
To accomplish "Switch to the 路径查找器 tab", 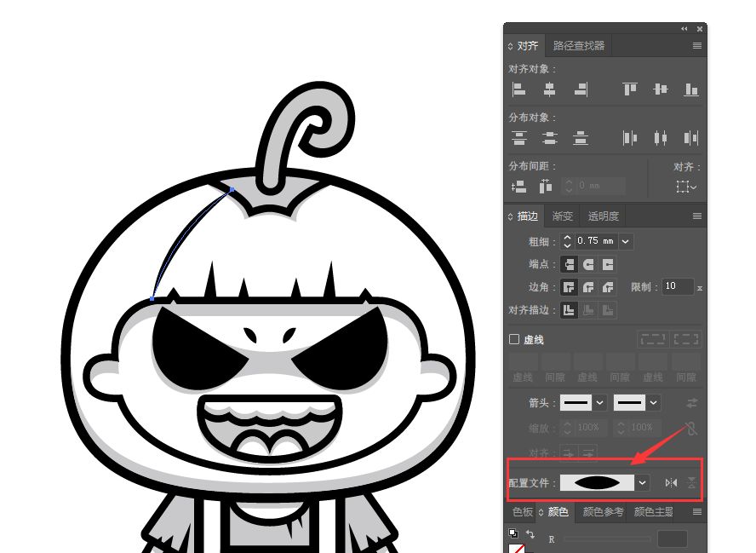I will [x=578, y=46].
